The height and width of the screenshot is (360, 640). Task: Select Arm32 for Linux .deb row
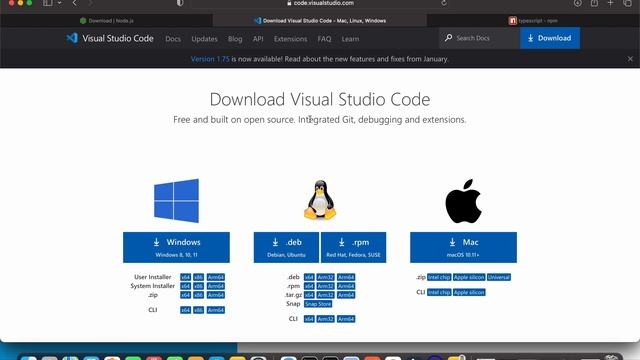pos(325,277)
